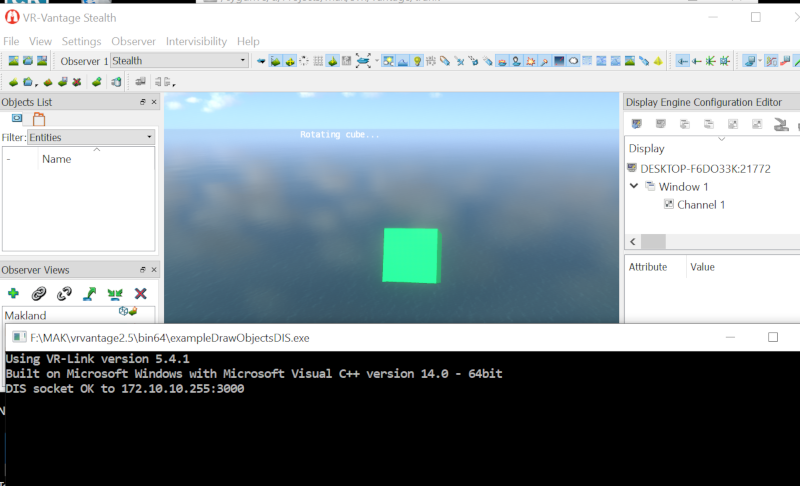Open the Intervisibility menu
The width and height of the screenshot is (800, 486).
(196, 41)
